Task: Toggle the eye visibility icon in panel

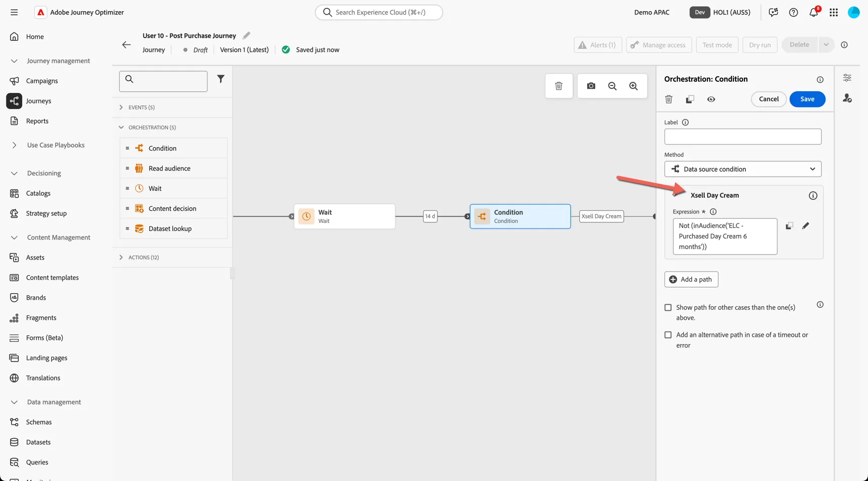Action: 711,99
